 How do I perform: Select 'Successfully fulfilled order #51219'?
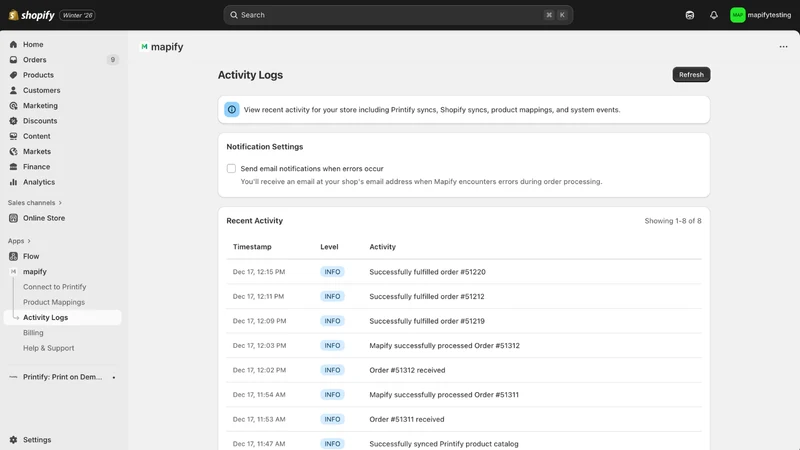point(427,321)
